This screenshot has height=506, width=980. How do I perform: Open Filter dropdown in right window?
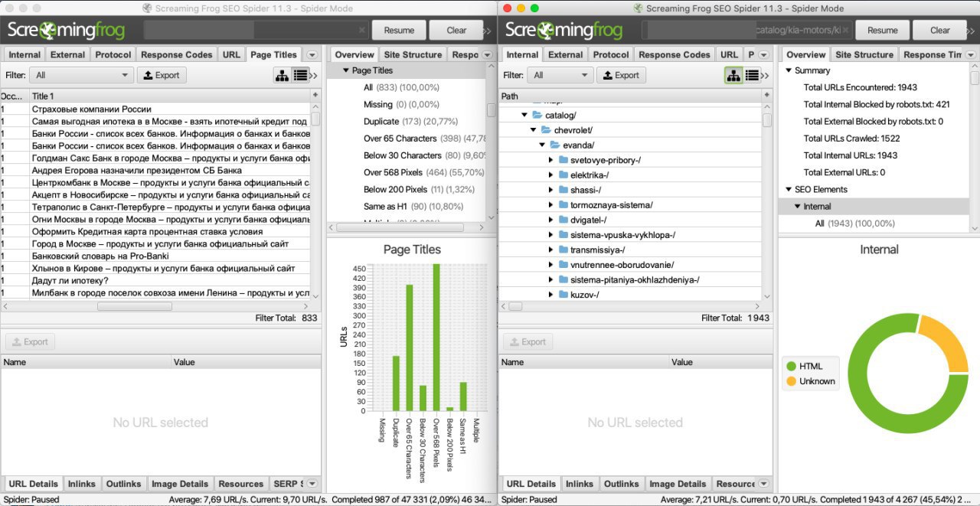click(561, 75)
